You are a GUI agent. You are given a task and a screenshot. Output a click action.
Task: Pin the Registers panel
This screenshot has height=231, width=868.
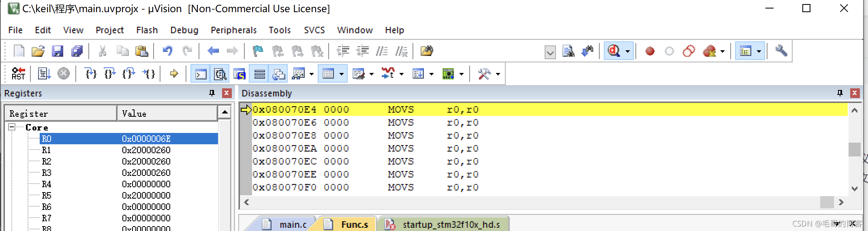coord(212,93)
